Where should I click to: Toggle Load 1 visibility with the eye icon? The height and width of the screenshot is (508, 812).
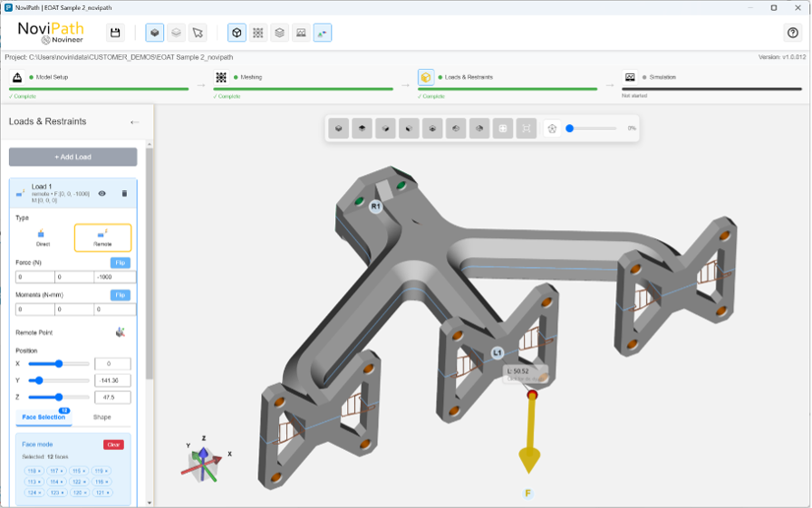tap(102, 194)
